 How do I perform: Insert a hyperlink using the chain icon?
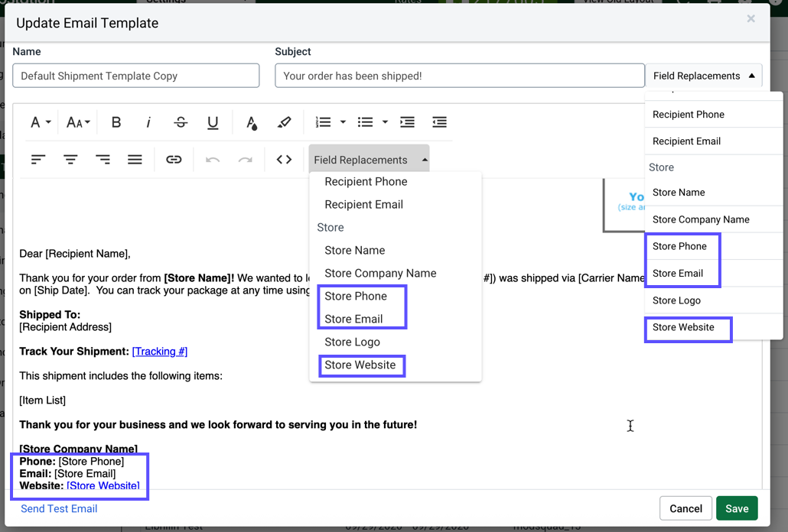coord(174,159)
